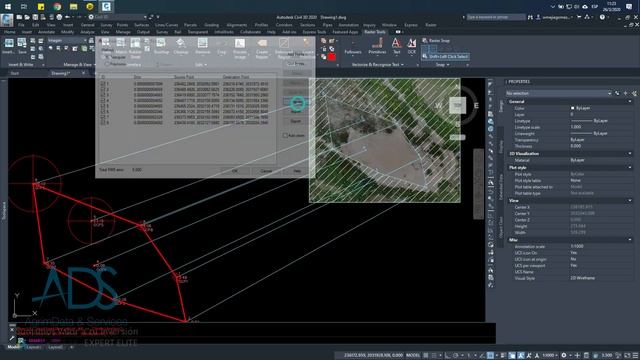Click the Civil 3D application menu button
640x360 pixels.
(x=7, y=20)
